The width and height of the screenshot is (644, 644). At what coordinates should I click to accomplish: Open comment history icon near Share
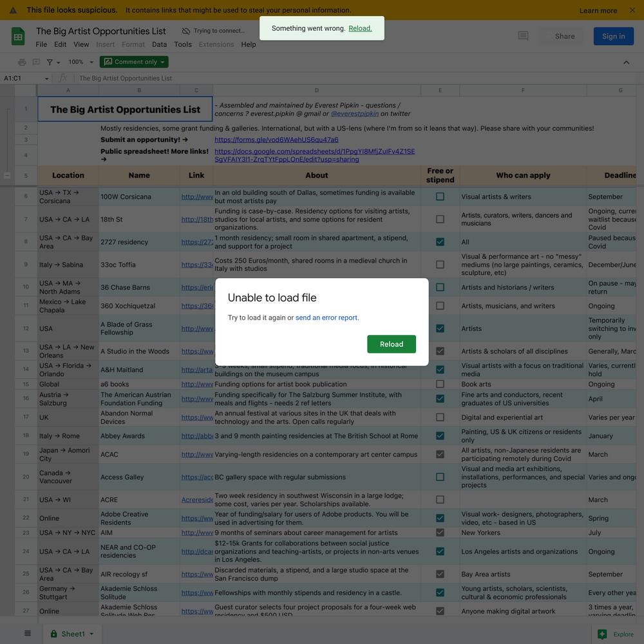tap(523, 36)
